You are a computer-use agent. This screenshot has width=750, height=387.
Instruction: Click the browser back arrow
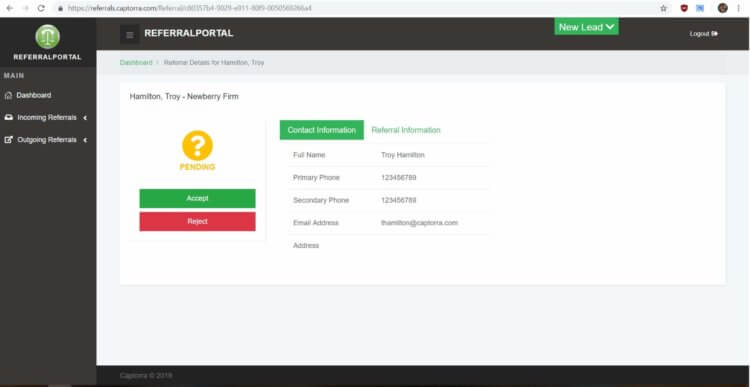[x=10, y=8]
